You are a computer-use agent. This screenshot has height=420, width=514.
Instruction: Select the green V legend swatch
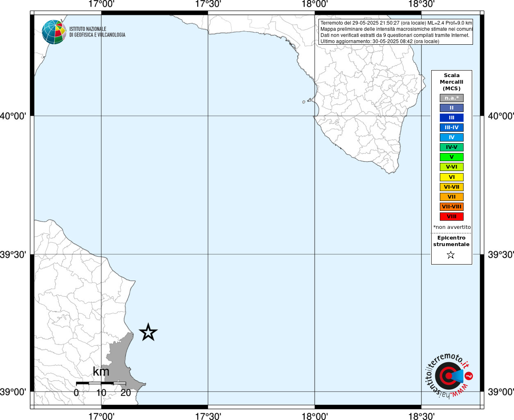[451, 157]
